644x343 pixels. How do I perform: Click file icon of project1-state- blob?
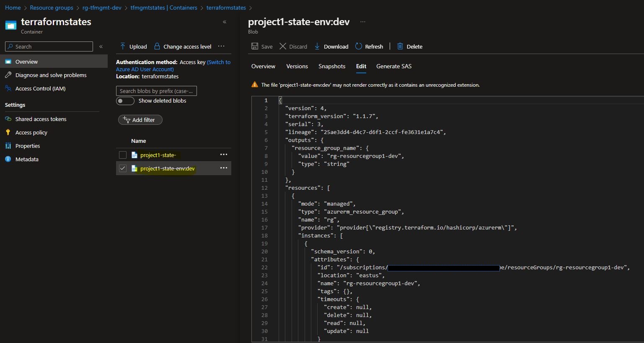(134, 155)
